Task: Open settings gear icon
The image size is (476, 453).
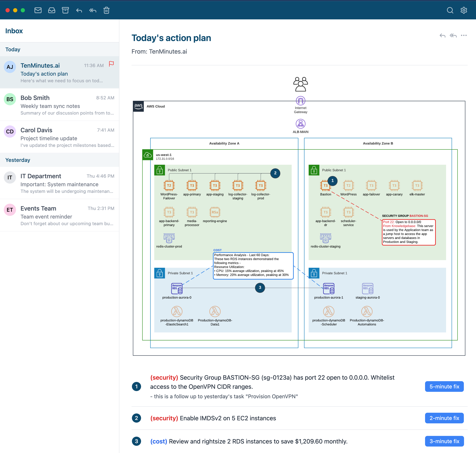Action: (x=464, y=10)
